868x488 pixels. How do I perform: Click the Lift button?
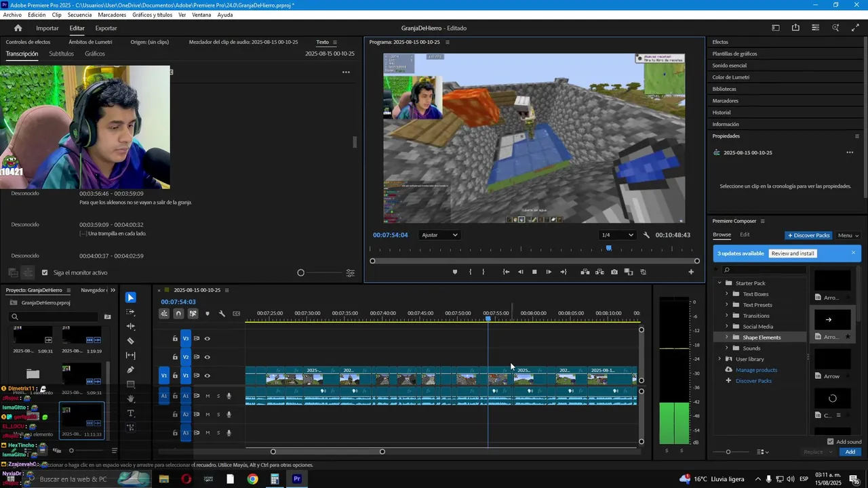(585, 272)
